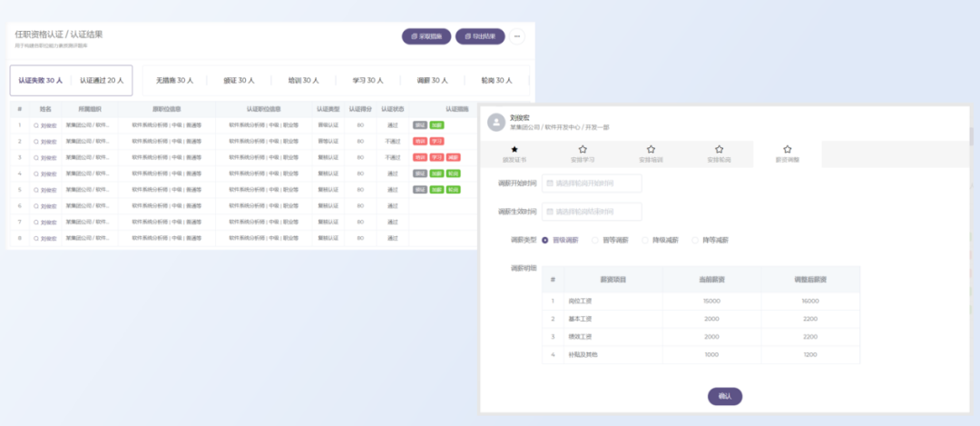Viewport: 980px width, 426px height.
Task: Filter by 调薪 30 人
Action: click(432, 81)
